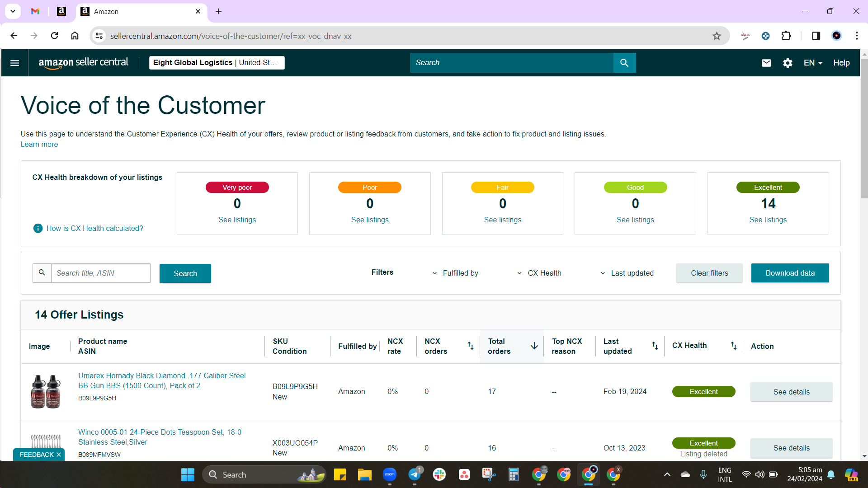Screen dimensions: 868x488
Task: Open the Chrome three-dot menu
Action: pyautogui.click(x=857, y=36)
